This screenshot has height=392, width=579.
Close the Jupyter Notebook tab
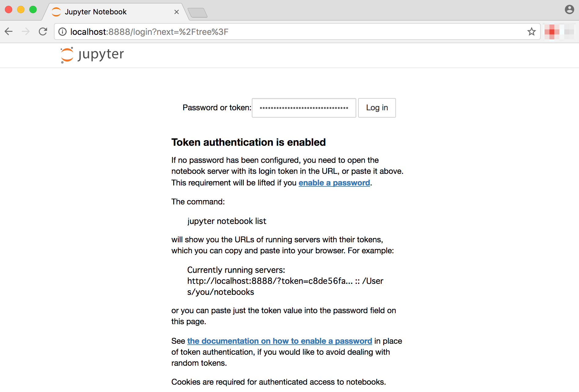pos(176,12)
